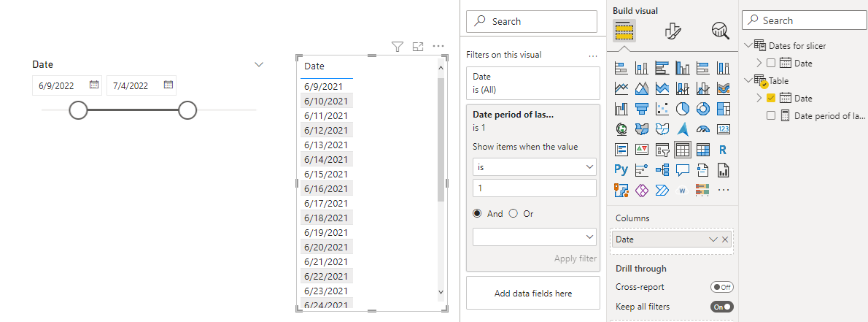Select the ribbon chart visual
Image resolution: width=868 pixels, height=322 pixels.
tap(724, 88)
